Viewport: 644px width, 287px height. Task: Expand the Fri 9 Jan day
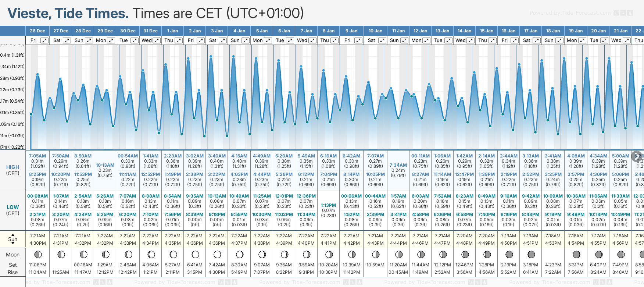[x=358, y=40]
